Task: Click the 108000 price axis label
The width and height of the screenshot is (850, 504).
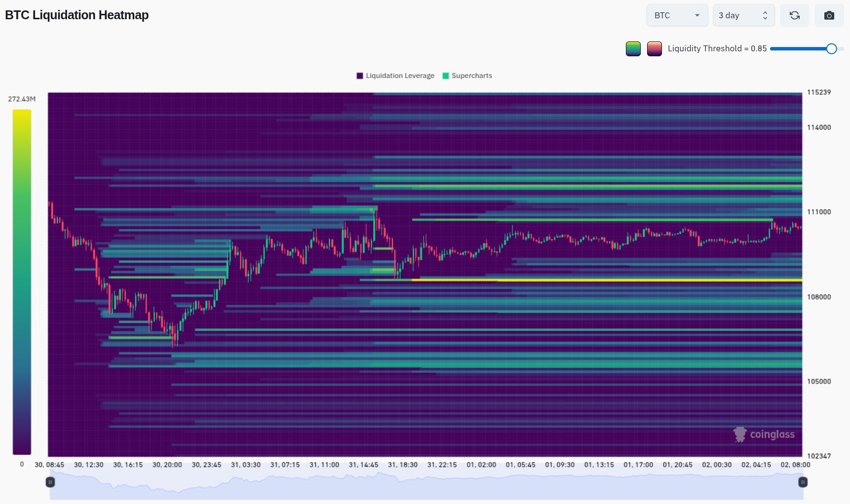Action: [x=819, y=297]
